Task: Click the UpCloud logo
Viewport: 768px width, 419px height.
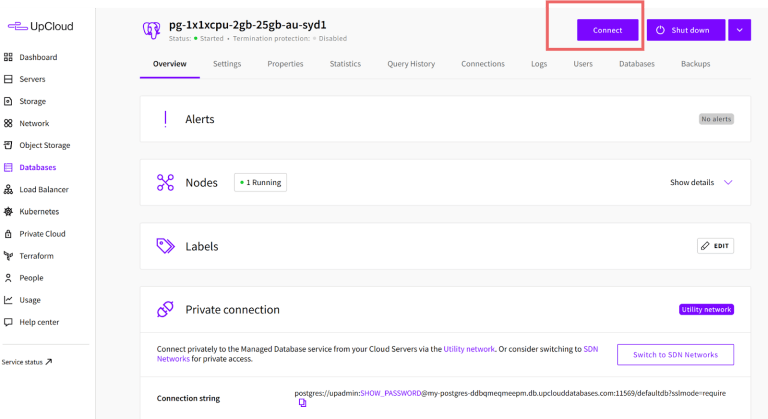Action: 41,26
